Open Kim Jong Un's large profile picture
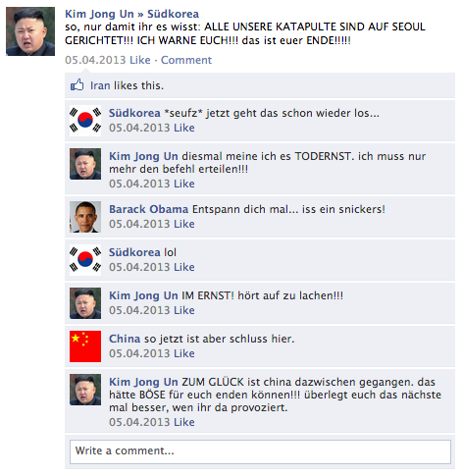This screenshot has width=463, height=476. [x=30, y=31]
